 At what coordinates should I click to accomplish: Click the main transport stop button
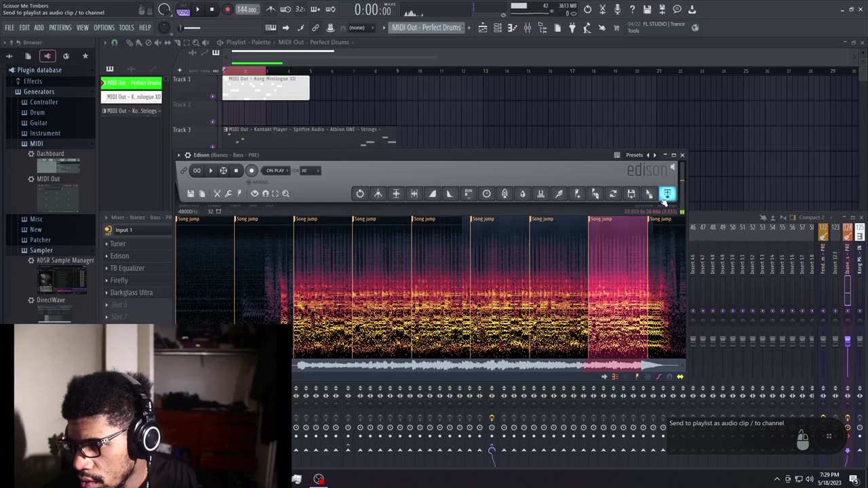coord(212,9)
